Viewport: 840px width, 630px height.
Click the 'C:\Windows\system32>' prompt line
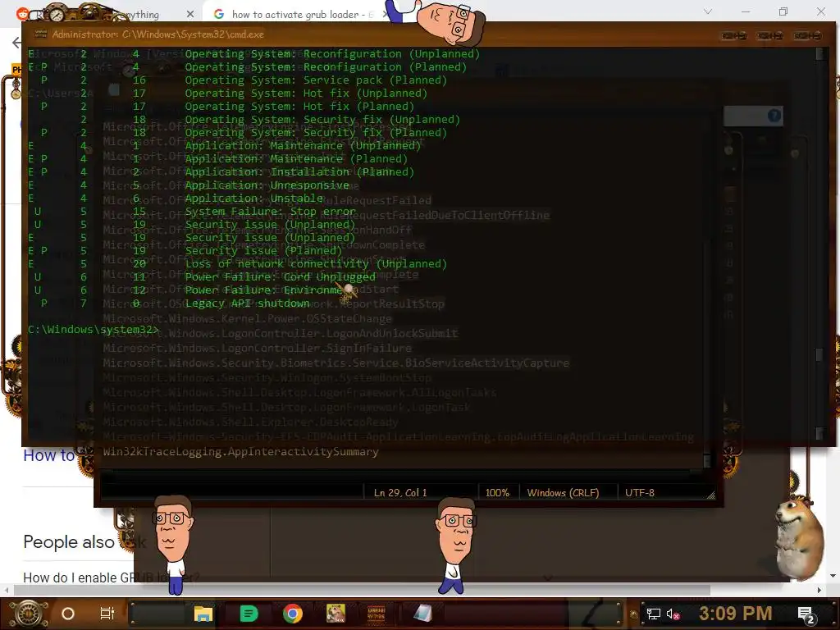[94, 330]
